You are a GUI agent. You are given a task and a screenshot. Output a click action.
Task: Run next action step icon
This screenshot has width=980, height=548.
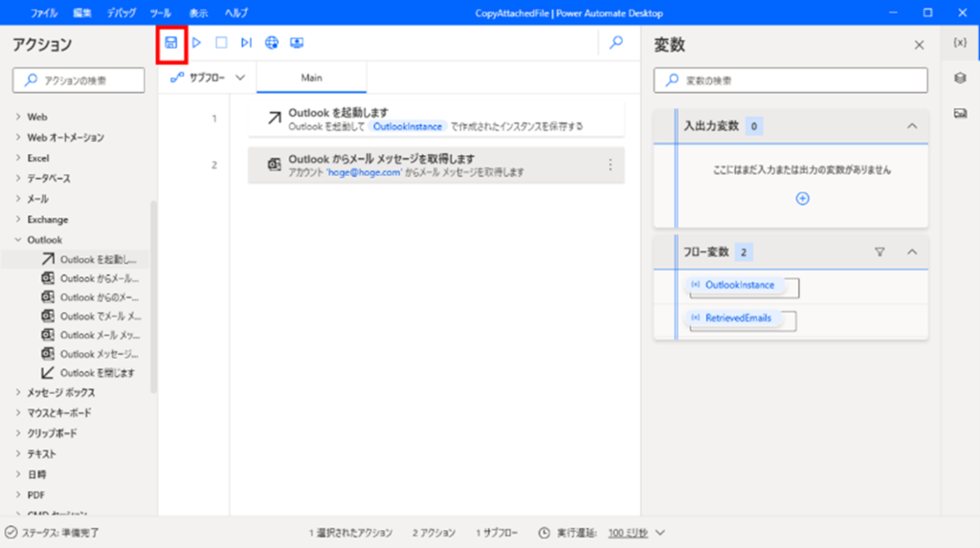tap(246, 42)
